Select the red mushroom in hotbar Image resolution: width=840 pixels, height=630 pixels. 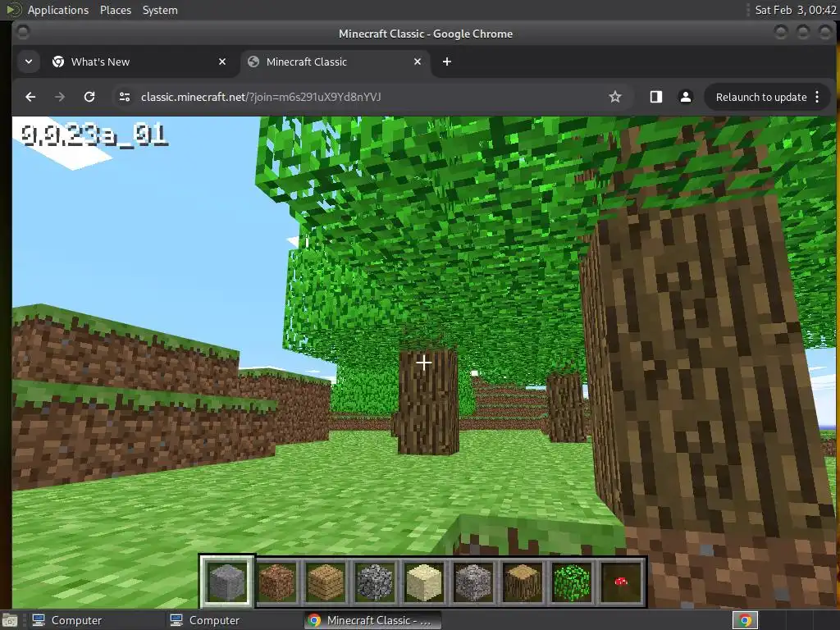621,582
